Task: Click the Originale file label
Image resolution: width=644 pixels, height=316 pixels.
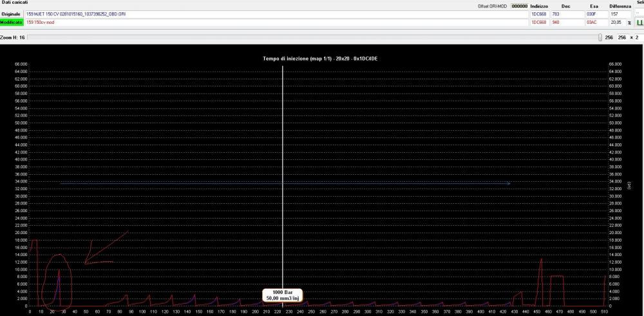Action: pos(12,14)
